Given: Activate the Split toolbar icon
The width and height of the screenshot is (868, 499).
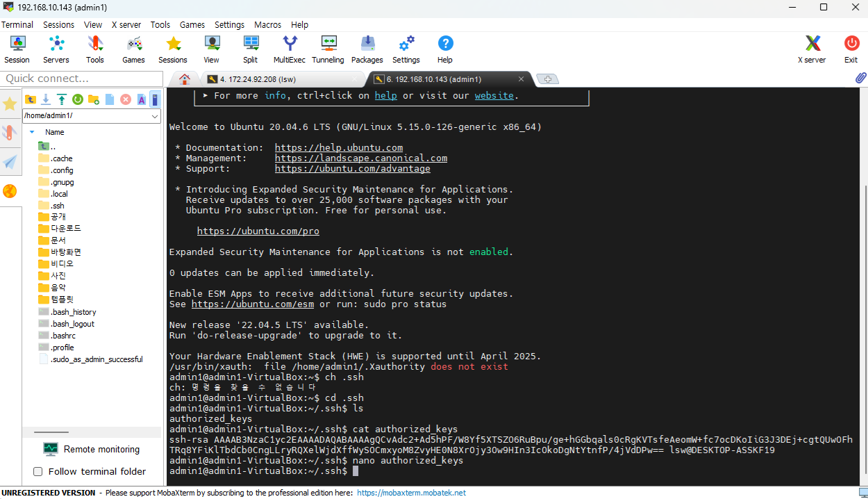Looking at the screenshot, I should (251, 49).
